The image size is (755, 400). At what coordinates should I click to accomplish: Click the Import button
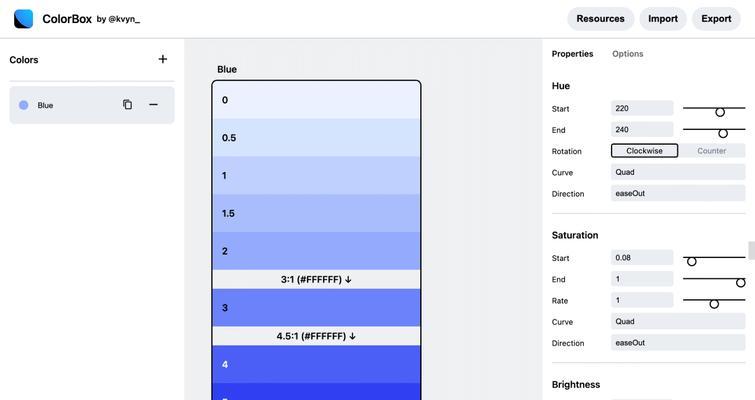[663, 19]
